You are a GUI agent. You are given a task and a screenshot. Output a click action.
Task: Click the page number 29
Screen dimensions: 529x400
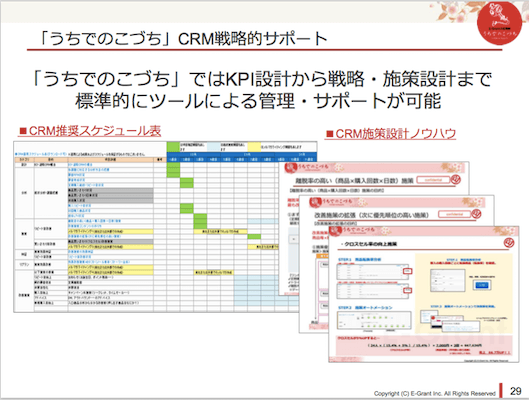point(516,391)
